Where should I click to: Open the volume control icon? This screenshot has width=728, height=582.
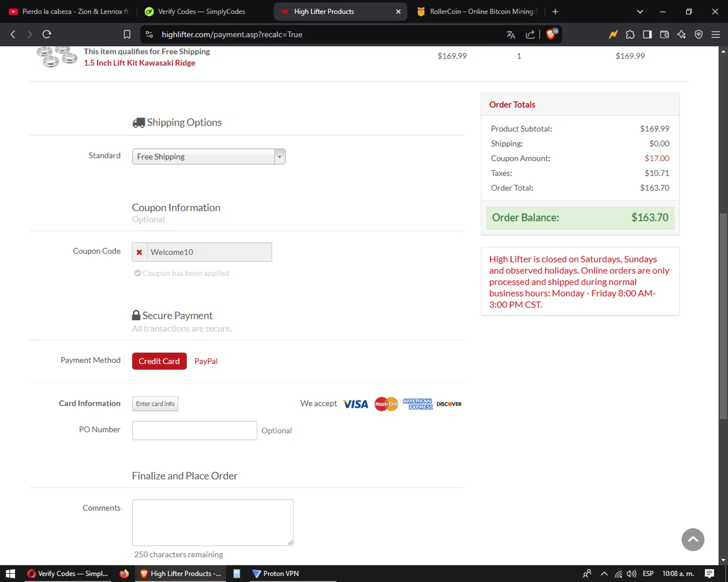tap(631, 574)
